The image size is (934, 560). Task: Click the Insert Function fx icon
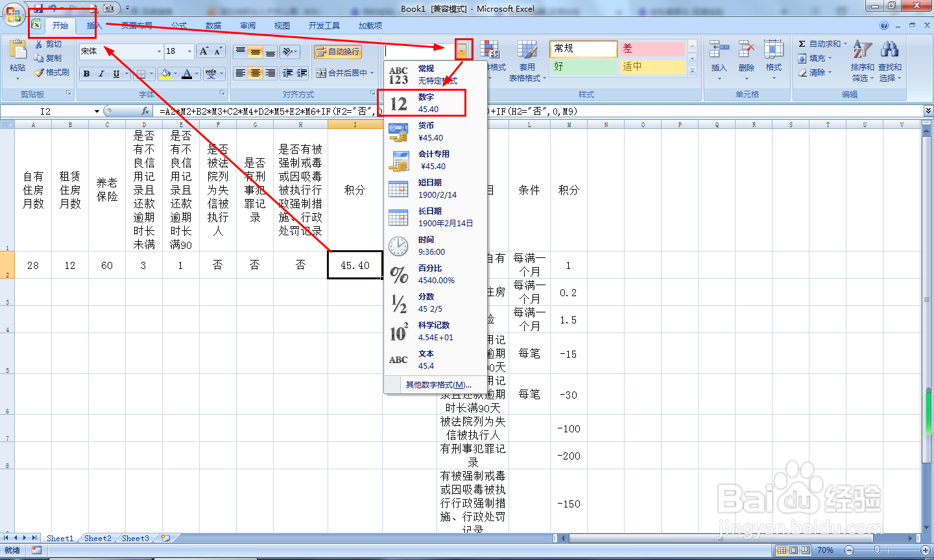[145, 111]
